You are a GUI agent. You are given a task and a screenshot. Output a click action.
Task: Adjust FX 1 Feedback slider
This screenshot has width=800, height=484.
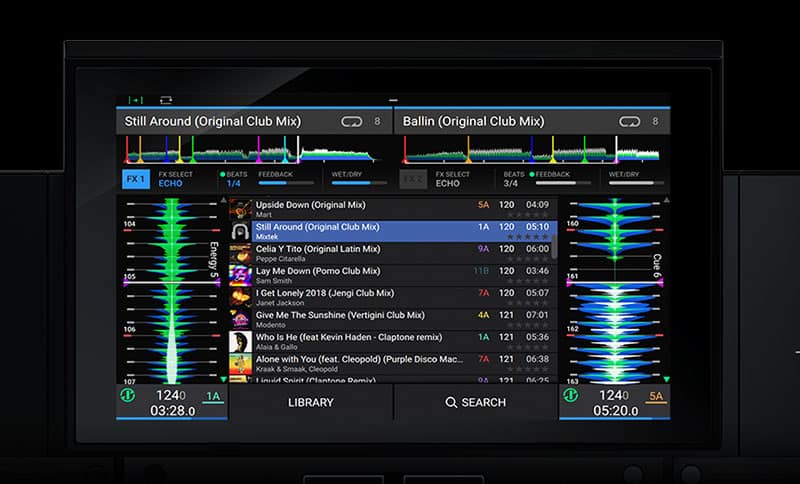[286, 183]
